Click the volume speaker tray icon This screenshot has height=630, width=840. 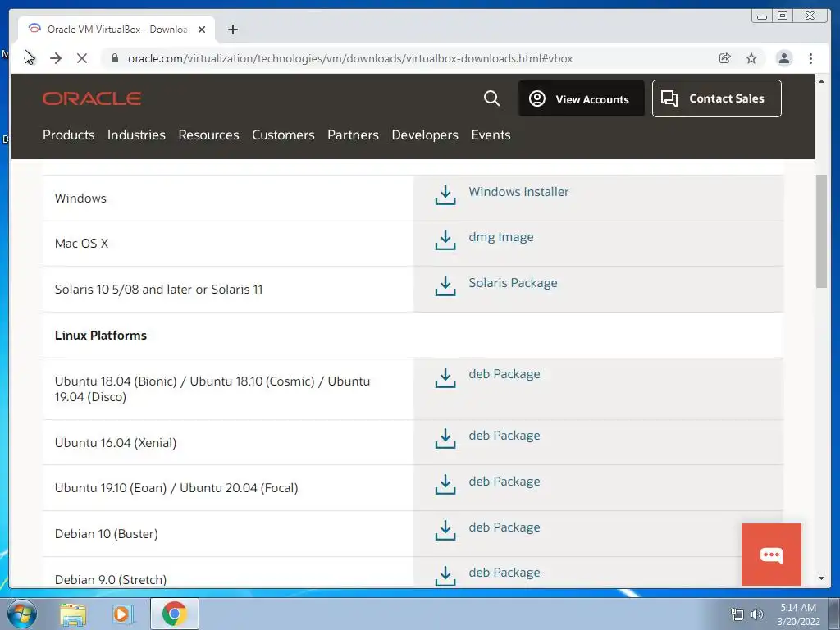point(757,614)
